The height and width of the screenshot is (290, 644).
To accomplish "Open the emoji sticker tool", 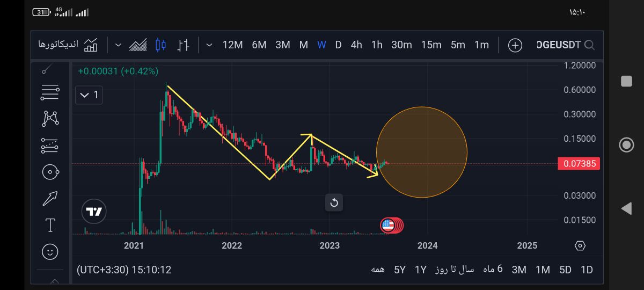I will click(x=50, y=251).
